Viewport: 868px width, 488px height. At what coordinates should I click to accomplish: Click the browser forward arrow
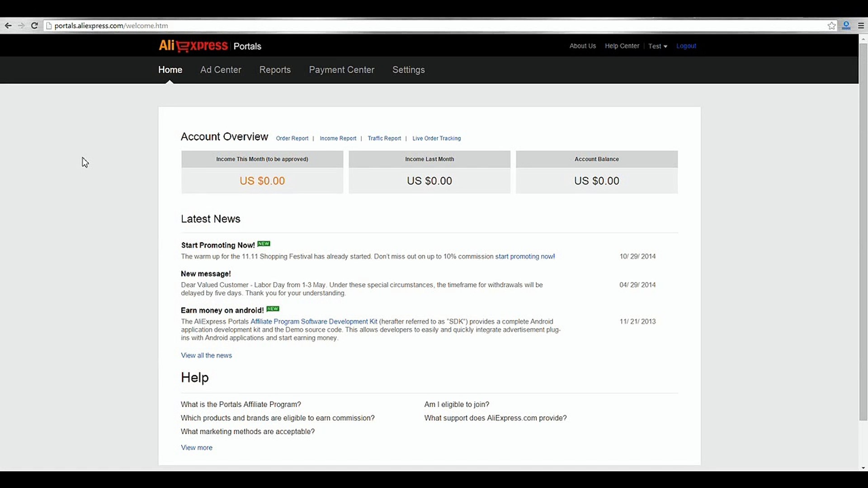click(21, 26)
